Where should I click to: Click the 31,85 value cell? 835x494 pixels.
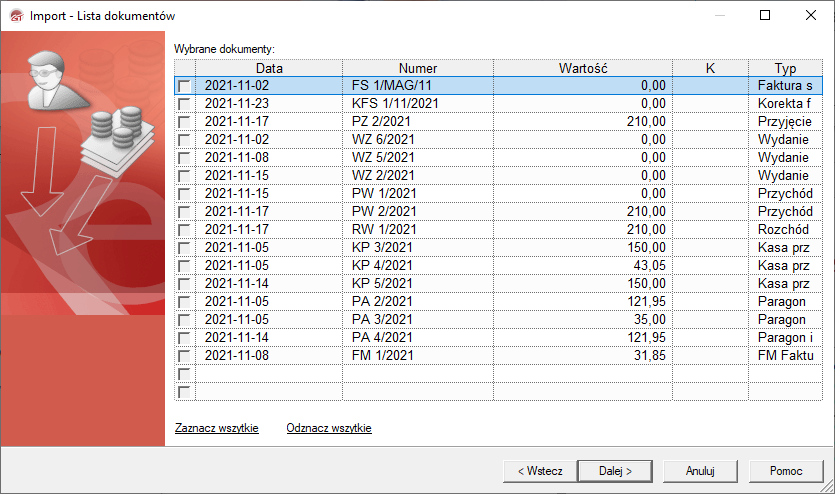tap(583, 356)
